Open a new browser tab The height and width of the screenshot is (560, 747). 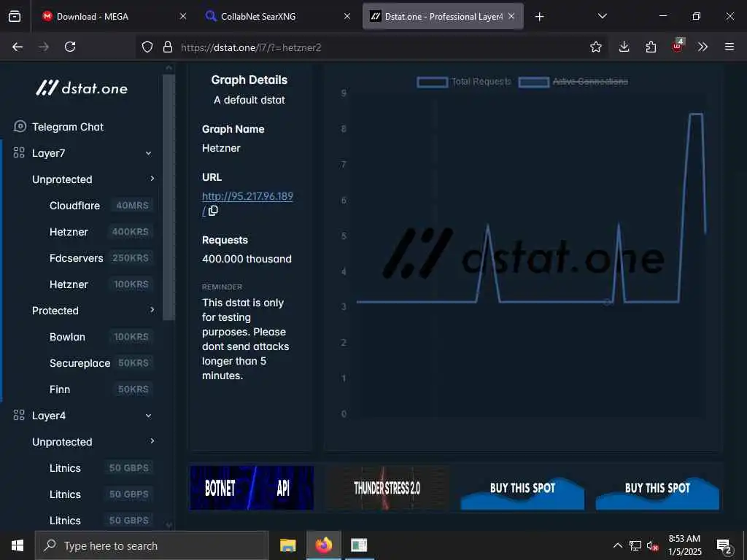(539, 17)
